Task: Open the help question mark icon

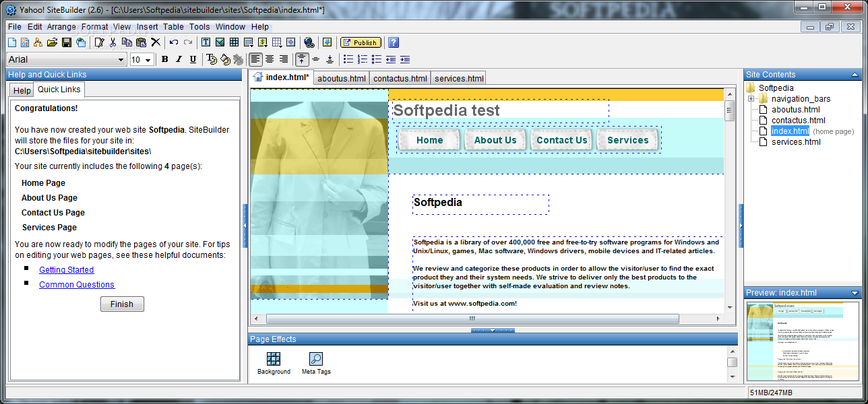Action: click(394, 42)
